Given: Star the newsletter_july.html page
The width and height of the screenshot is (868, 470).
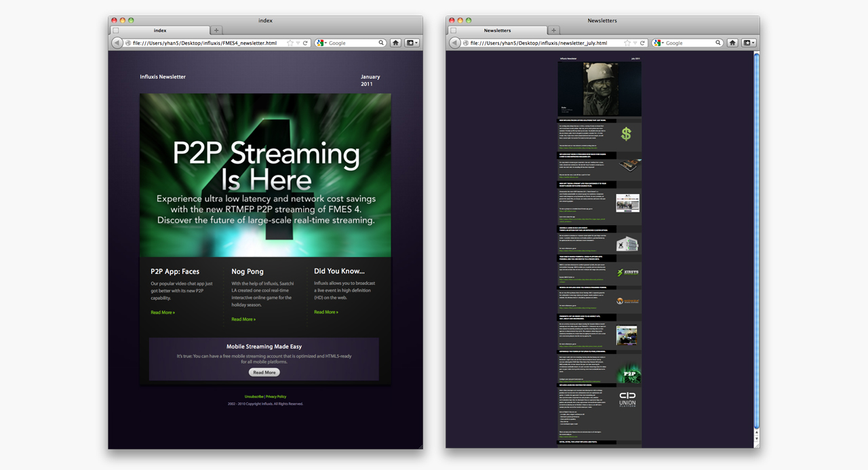Looking at the screenshot, I should pyautogui.click(x=627, y=43).
